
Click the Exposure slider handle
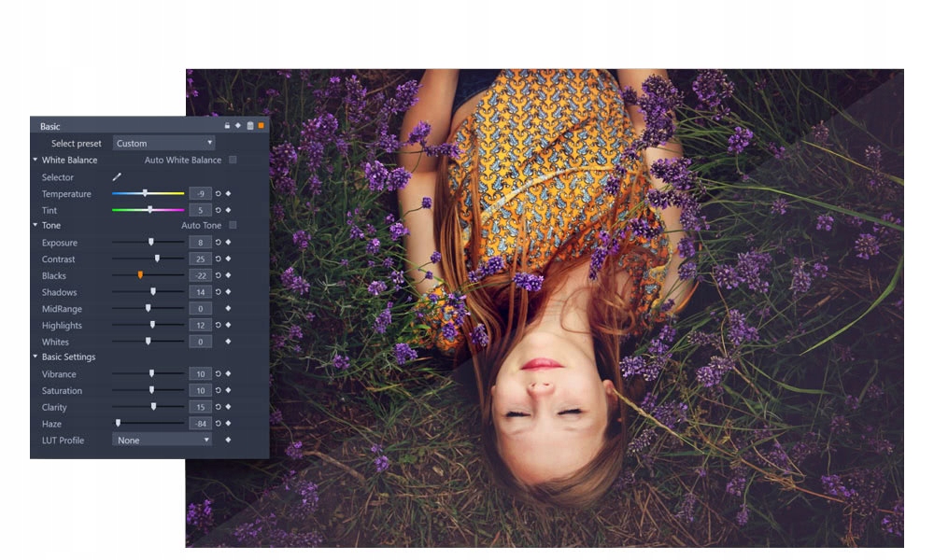tap(150, 243)
